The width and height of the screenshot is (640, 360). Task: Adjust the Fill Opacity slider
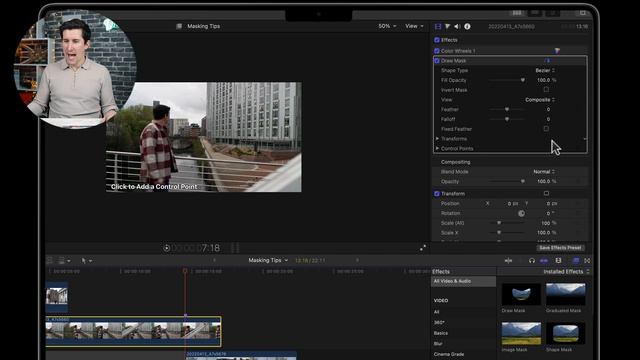pos(507,80)
